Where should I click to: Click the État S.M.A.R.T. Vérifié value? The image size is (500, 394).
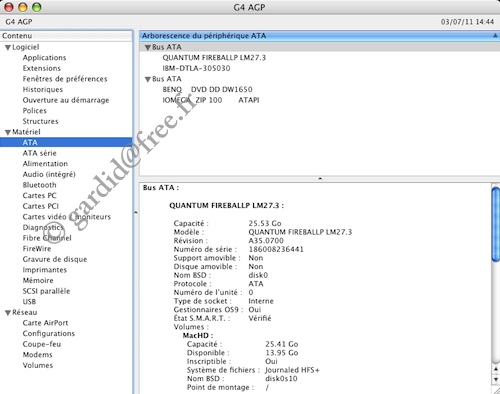pos(260,318)
